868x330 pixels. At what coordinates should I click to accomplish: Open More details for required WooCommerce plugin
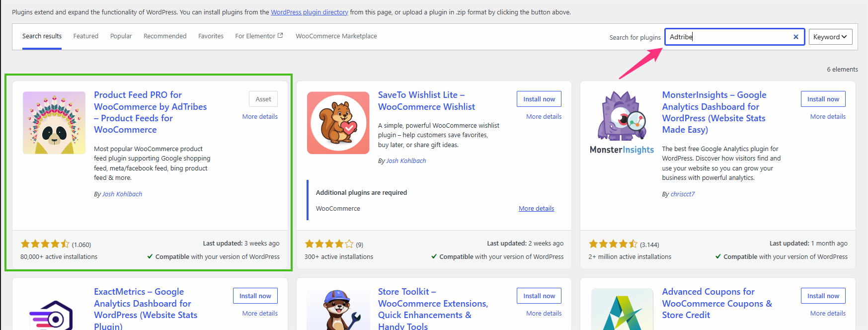pos(536,209)
